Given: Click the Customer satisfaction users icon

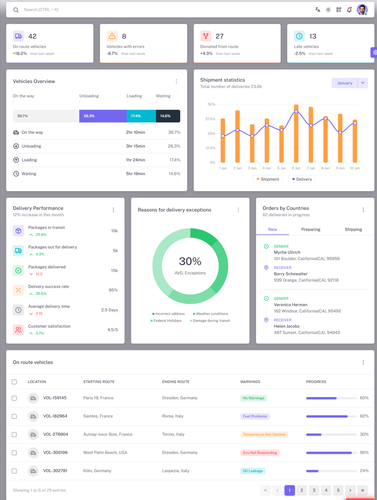Looking at the screenshot, I should point(18,330).
